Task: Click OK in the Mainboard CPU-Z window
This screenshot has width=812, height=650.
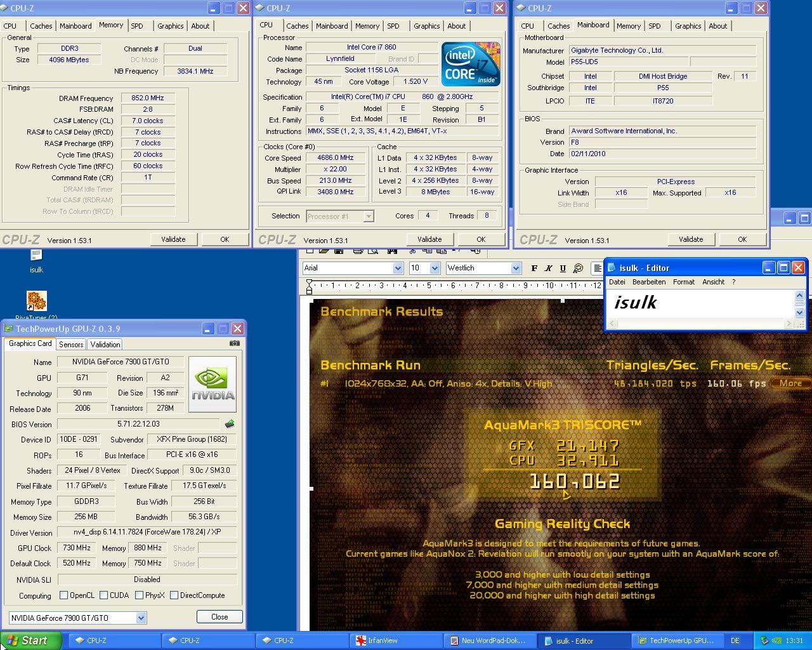Action: click(x=742, y=239)
